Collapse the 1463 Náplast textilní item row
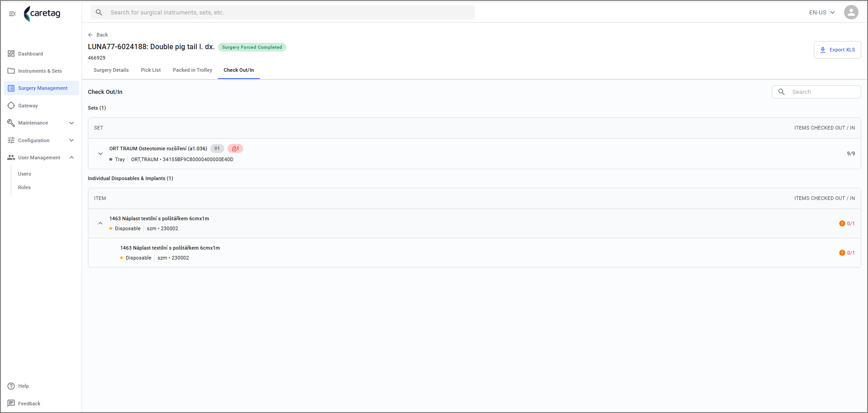This screenshot has width=868, height=413. (101, 223)
